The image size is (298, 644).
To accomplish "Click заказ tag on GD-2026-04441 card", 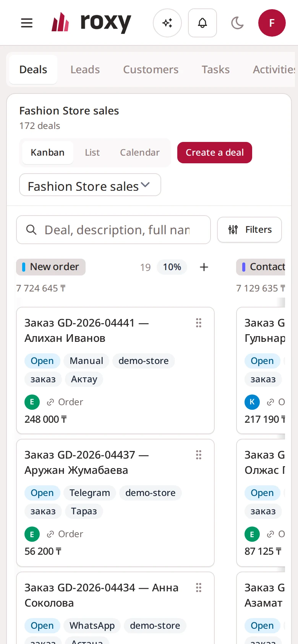I will (x=43, y=379).
